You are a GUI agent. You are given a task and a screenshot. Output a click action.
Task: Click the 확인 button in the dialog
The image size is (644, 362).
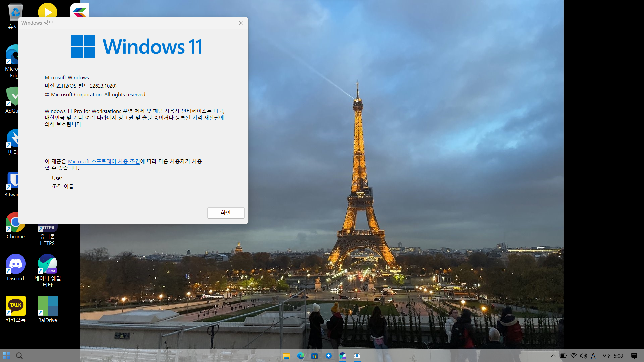[x=225, y=213]
